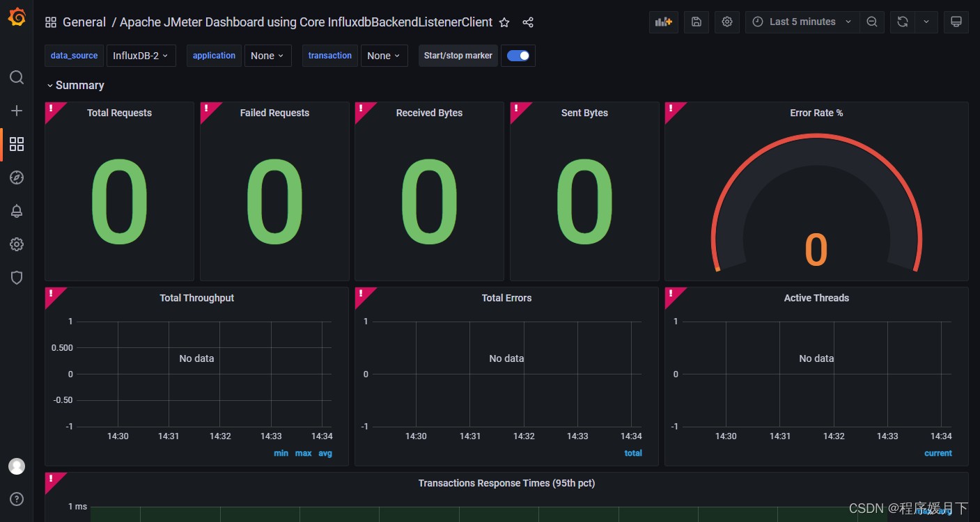Click No data text in Active Threads

click(x=816, y=358)
